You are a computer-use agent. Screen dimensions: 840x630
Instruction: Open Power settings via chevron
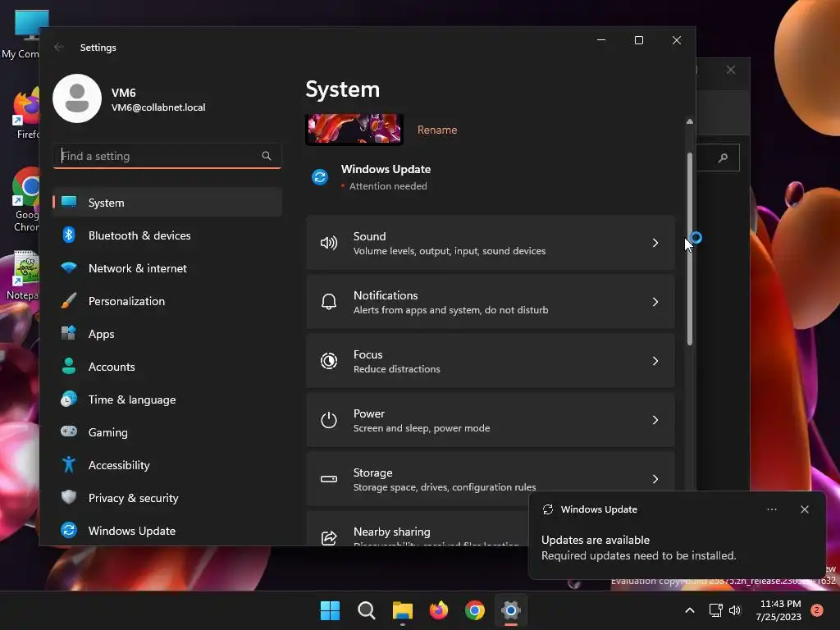(x=655, y=420)
